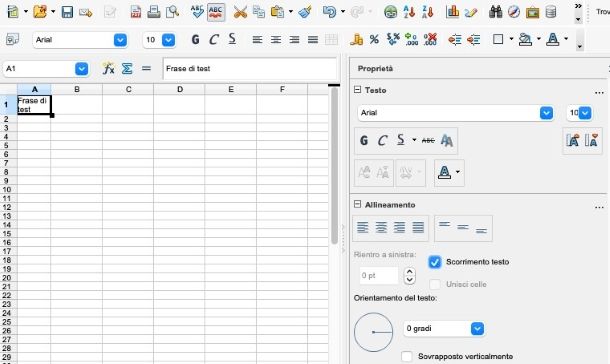Collapse the Allineamento section
The height and width of the screenshot is (364, 610).
pos(357,204)
